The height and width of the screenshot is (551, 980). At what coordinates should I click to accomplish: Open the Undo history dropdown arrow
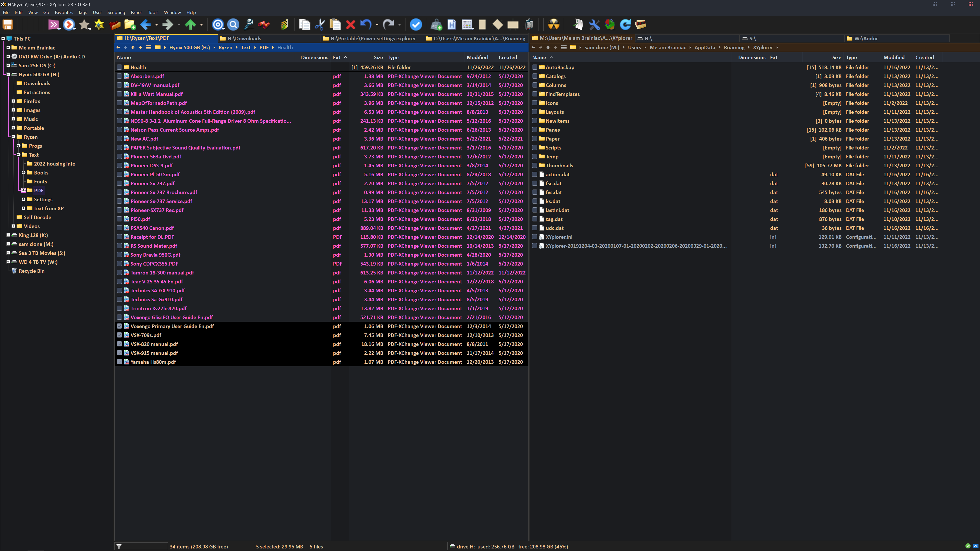point(377,25)
